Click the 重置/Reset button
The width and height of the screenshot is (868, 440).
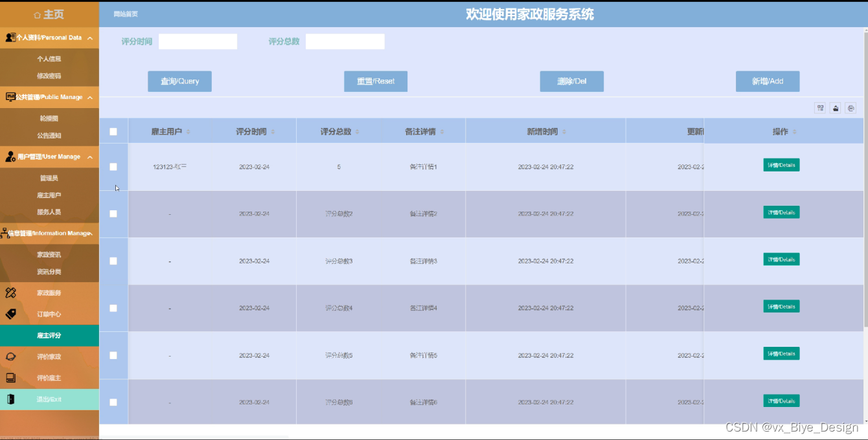(376, 82)
